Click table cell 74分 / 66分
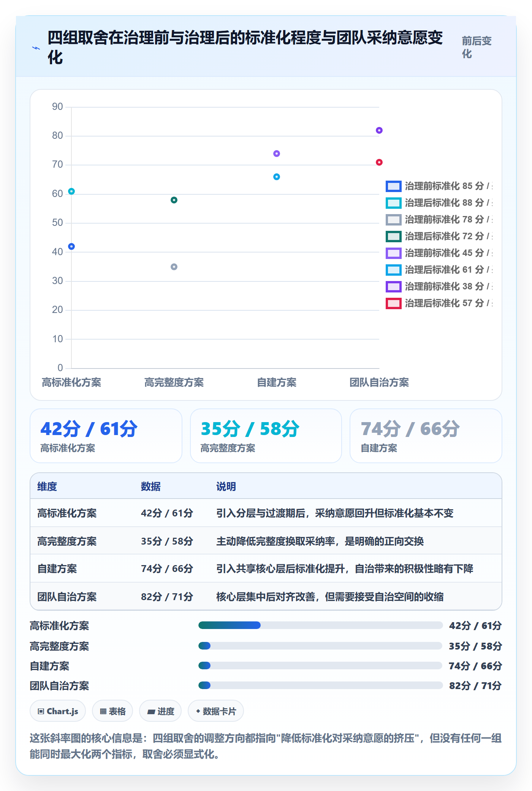 tap(167, 569)
